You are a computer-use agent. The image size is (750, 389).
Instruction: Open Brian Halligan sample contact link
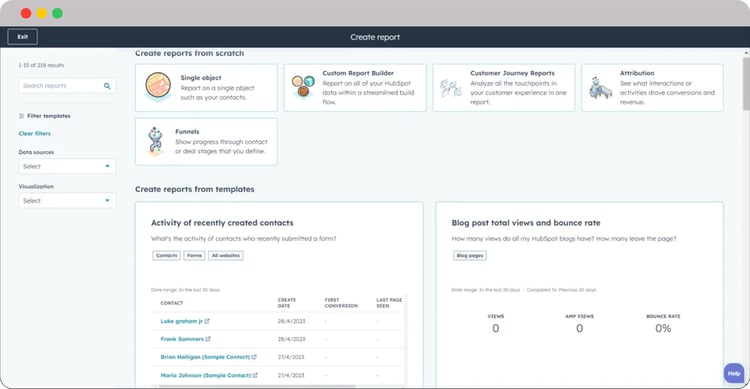click(205, 357)
